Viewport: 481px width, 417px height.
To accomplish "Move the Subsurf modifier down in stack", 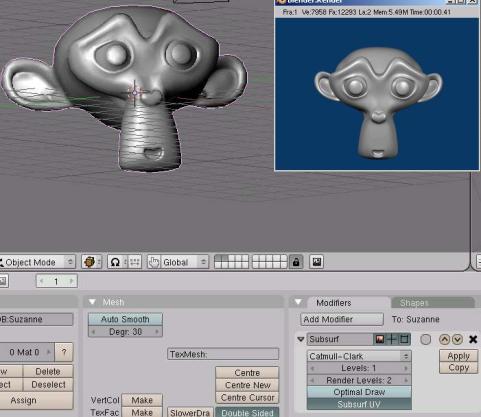I will pos(457,339).
